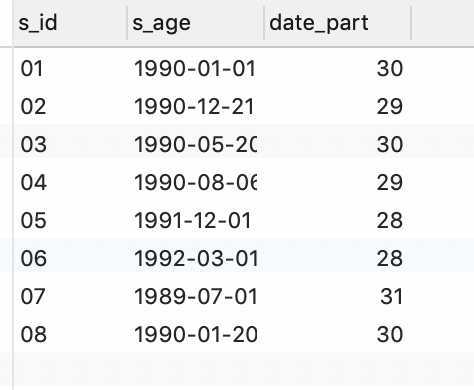Viewport: 474px width, 390px height.
Task: Select the cell with date 1990-01-01
Action: 195,69
